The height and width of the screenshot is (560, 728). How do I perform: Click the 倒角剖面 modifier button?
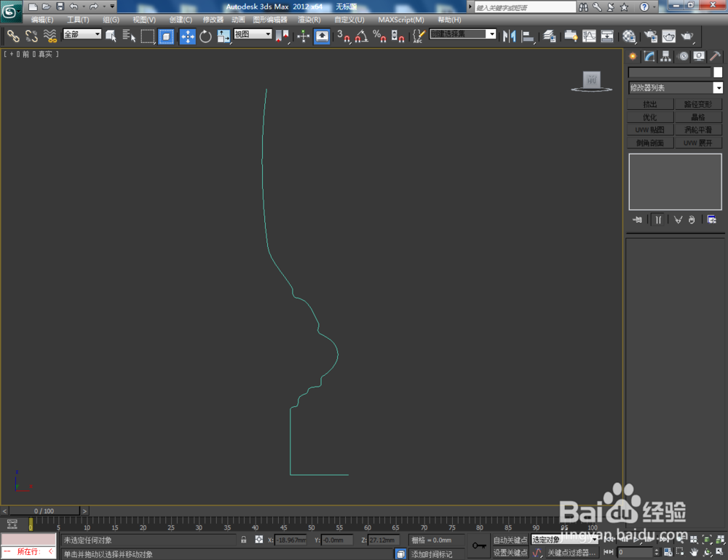coord(650,143)
